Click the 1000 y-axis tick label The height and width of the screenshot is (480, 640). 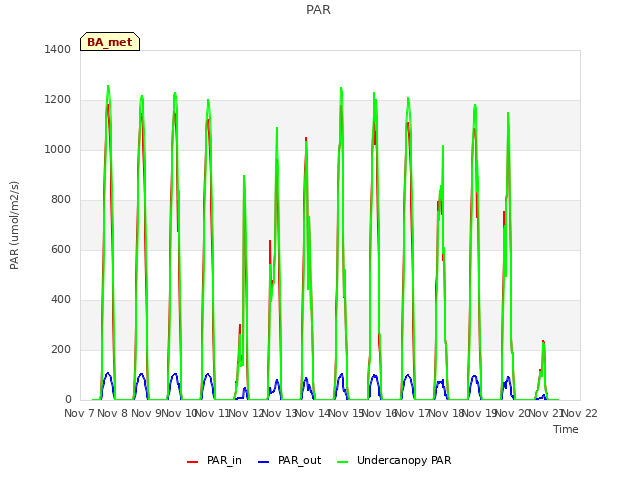click(x=58, y=149)
